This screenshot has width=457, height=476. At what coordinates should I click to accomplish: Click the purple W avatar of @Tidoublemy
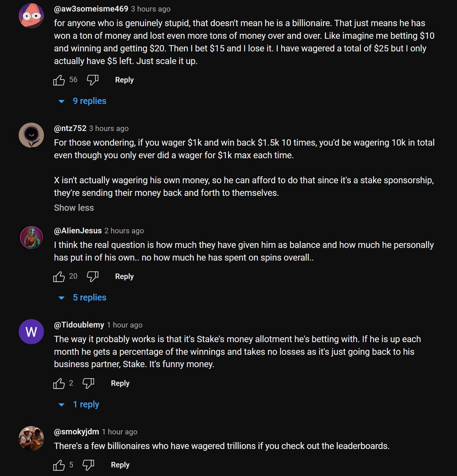tap(31, 332)
